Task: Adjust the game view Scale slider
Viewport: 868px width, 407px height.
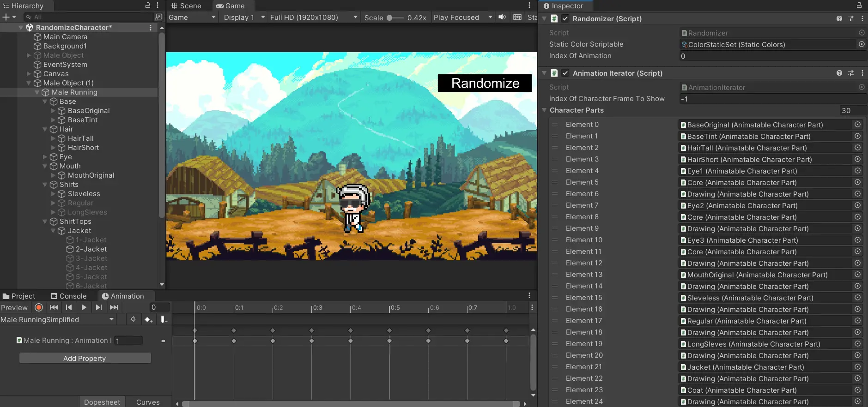Action: point(389,18)
